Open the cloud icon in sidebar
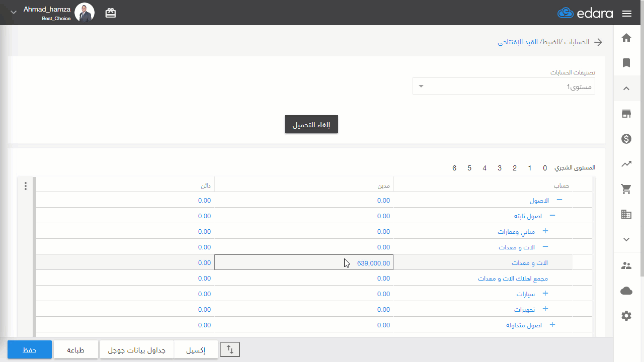 click(x=626, y=291)
